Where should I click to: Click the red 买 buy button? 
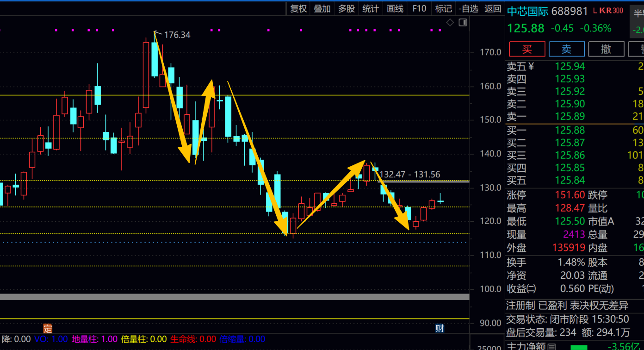point(527,49)
